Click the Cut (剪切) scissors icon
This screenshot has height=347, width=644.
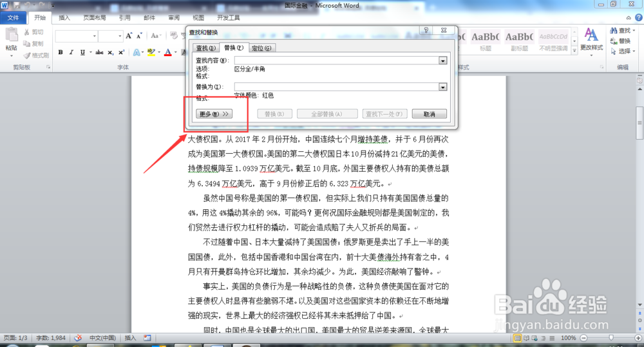pyautogui.click(x=27, y=32)
